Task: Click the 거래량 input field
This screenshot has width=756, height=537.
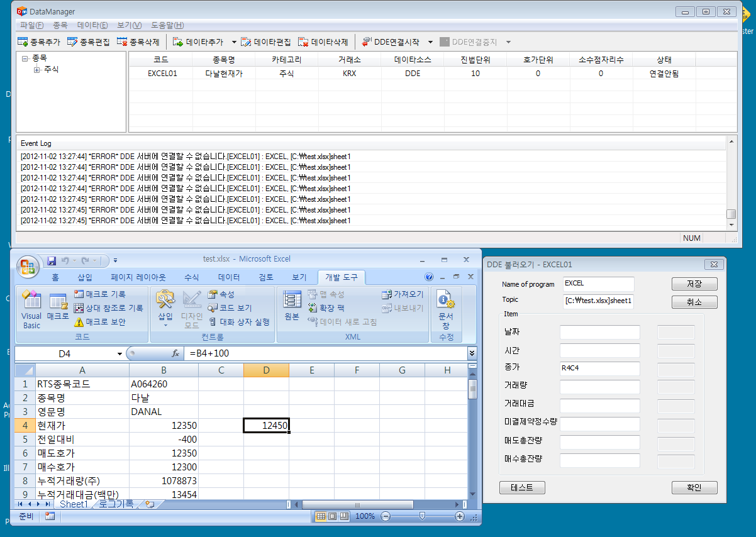Action: coord(599,387)
